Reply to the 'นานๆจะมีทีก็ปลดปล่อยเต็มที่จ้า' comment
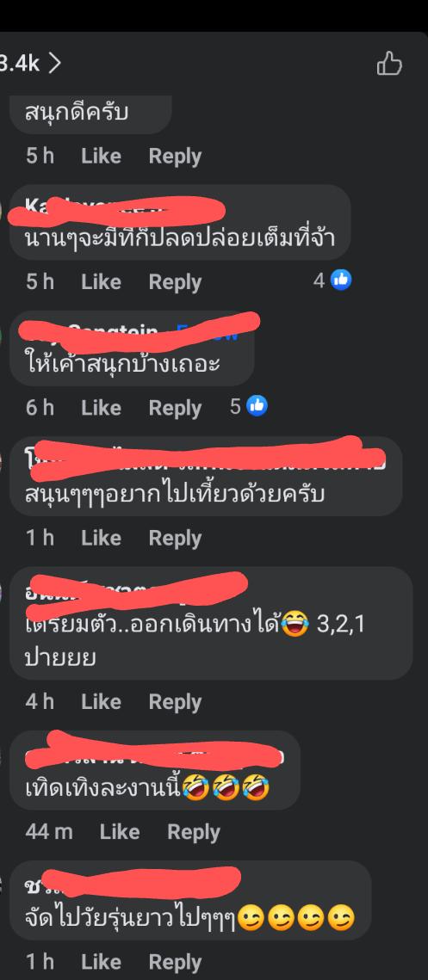Image resolution: width=428 pixels, height=980 pixels. click(x=175, y=282)
